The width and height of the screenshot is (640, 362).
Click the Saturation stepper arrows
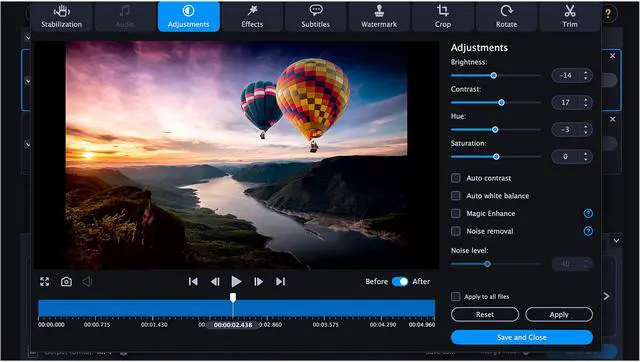click(586, 157)
